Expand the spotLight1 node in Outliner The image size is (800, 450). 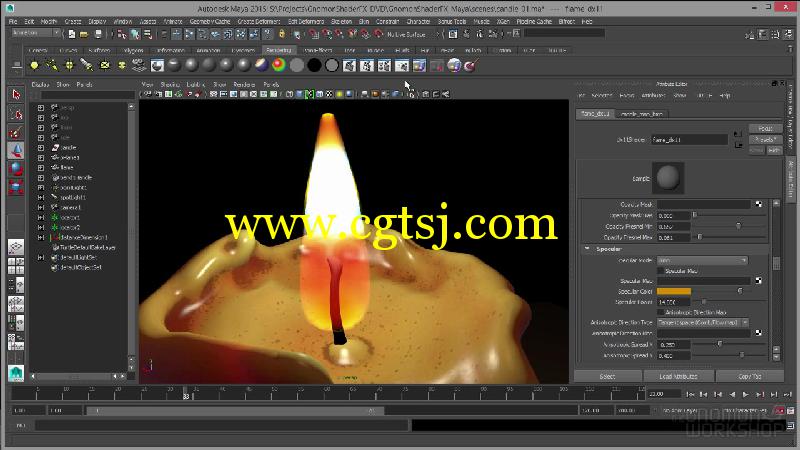tap(41, 197)
